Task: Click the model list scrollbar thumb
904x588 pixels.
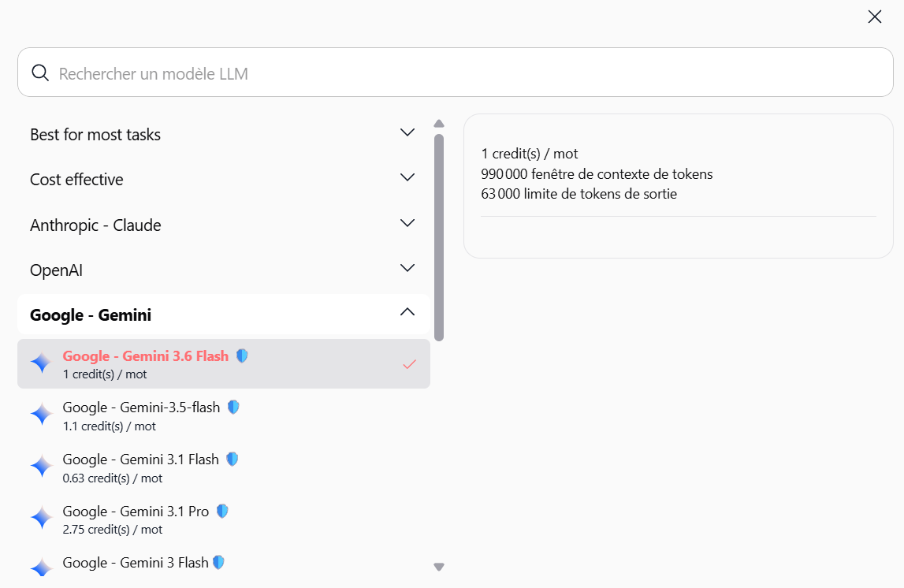Action: 439,237
